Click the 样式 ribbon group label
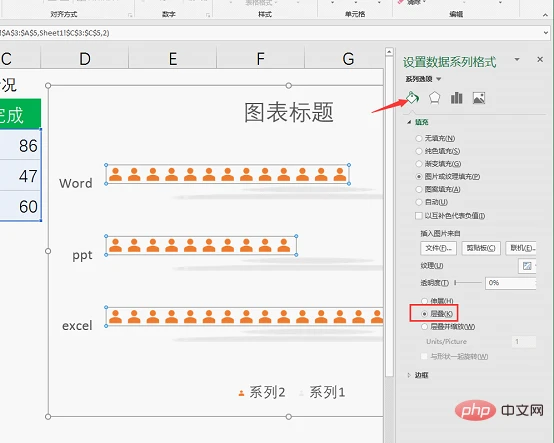The image size is (554, 443). coord(265,14)
